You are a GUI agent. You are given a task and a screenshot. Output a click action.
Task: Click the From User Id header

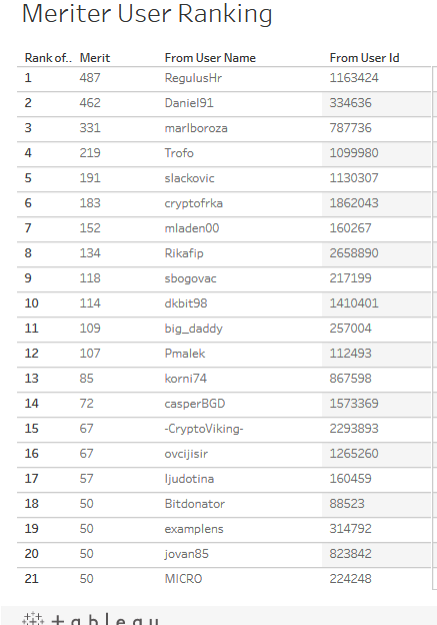coord(364,58)
